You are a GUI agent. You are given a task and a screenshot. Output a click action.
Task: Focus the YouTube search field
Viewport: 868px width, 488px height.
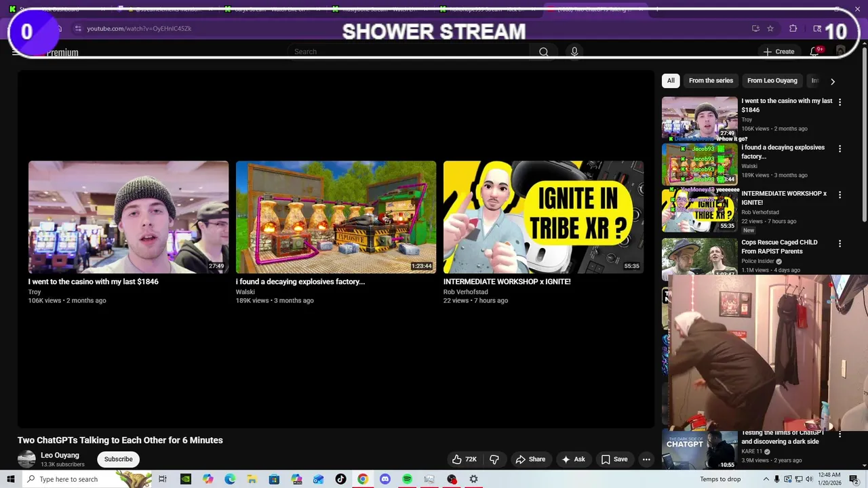[409, 52]
